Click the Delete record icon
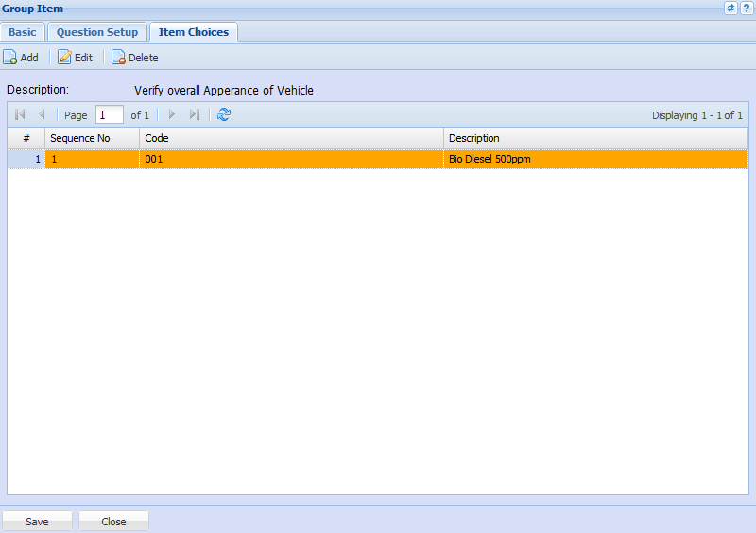Viewport: 756px width, 533px height. 119,58
